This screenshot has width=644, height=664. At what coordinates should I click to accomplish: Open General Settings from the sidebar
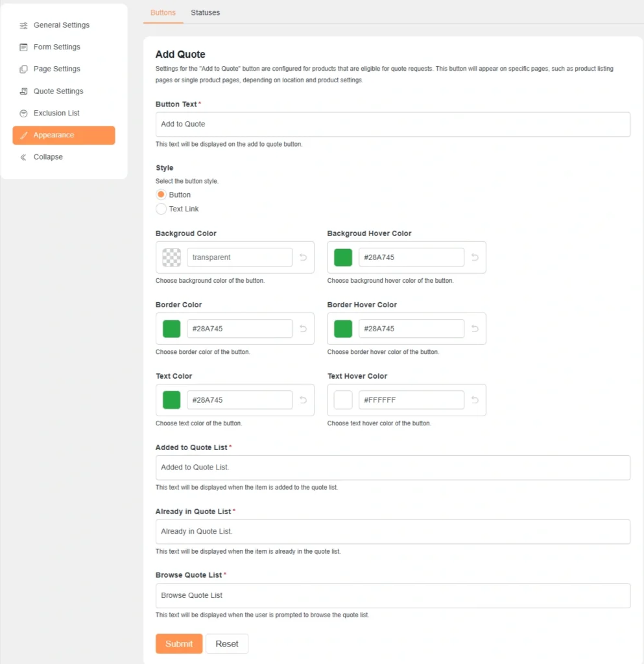pyautogui.click(x=62, y=25)
